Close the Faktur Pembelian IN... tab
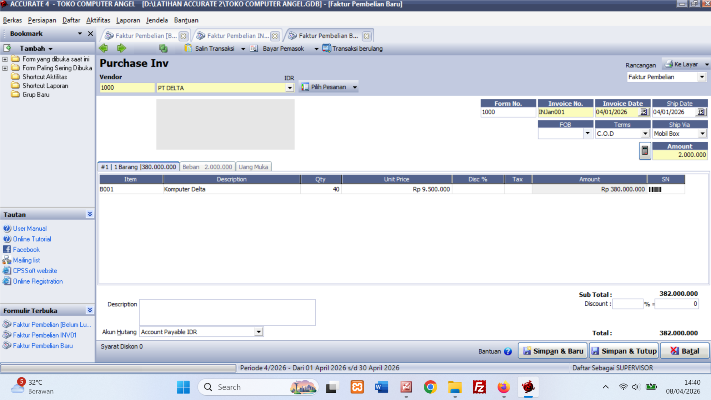711x400 pixels. pos(275,36)
